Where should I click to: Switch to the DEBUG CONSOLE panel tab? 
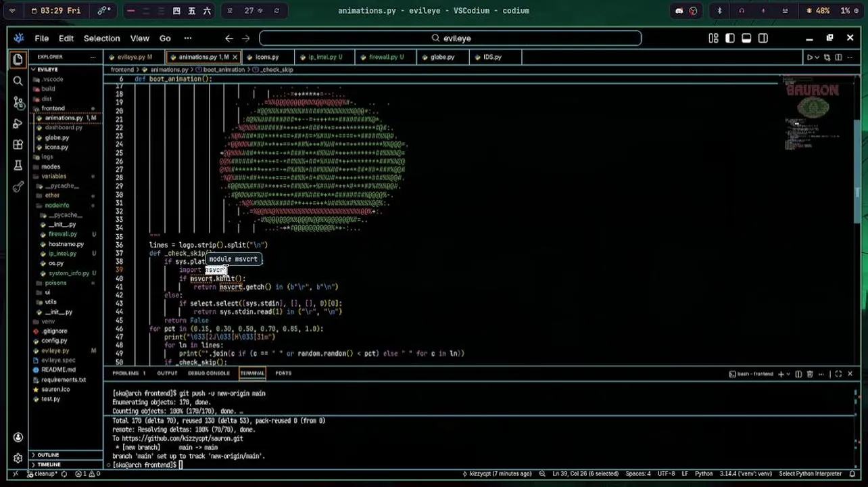(209, 373)
